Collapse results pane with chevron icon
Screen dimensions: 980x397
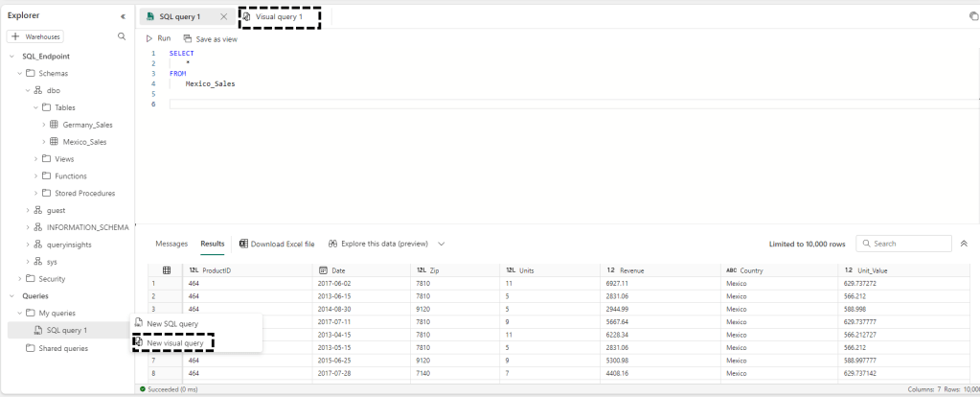click(964, 244)
